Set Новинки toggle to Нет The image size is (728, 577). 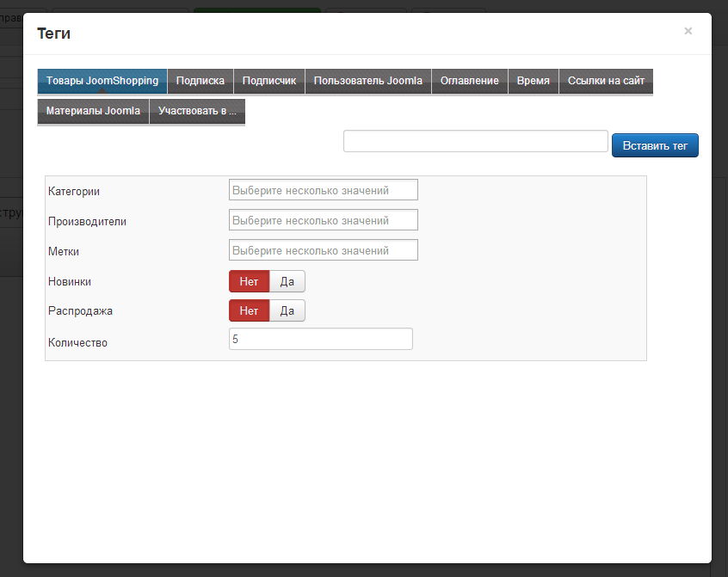point(249,281)
